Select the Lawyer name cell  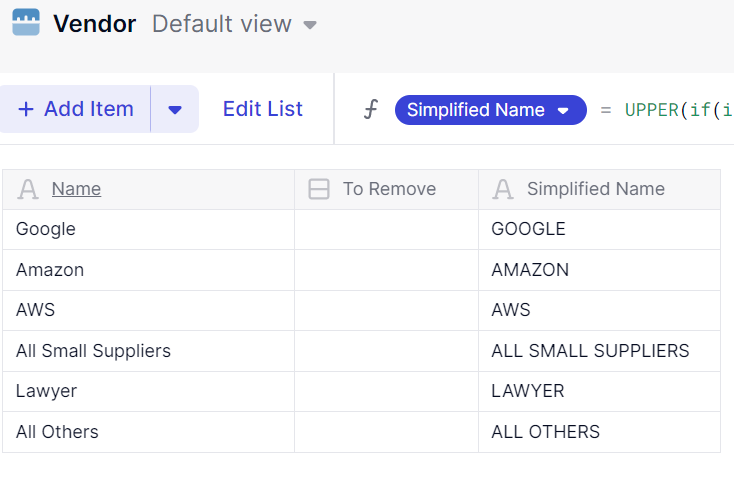(148, 391)
